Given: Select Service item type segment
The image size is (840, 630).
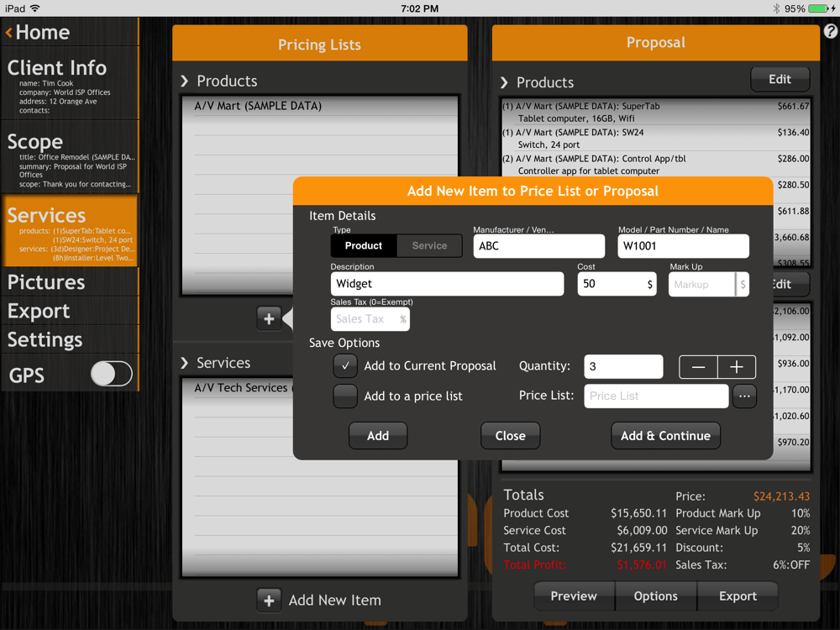Looking at the screenshot, I should click(429, 246).
